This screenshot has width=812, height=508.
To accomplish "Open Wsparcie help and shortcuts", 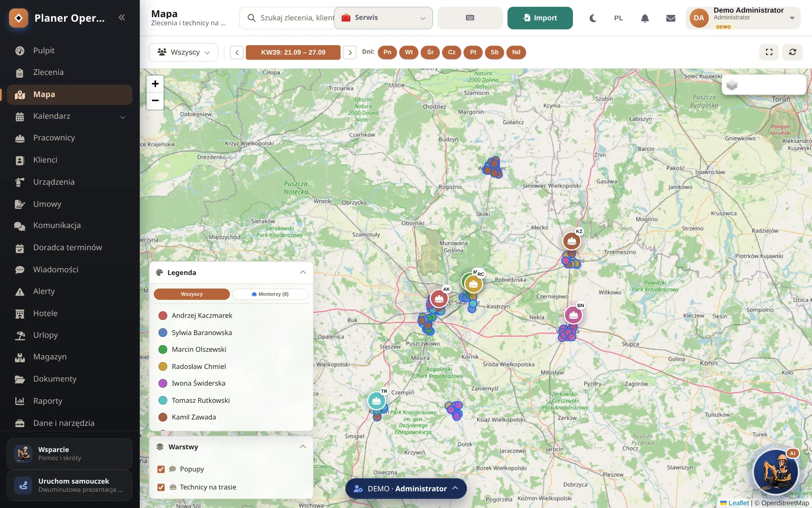I will 69,454.
